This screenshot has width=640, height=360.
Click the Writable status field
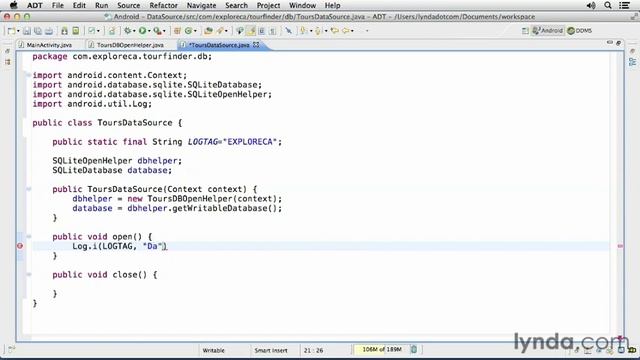[213, 350]
